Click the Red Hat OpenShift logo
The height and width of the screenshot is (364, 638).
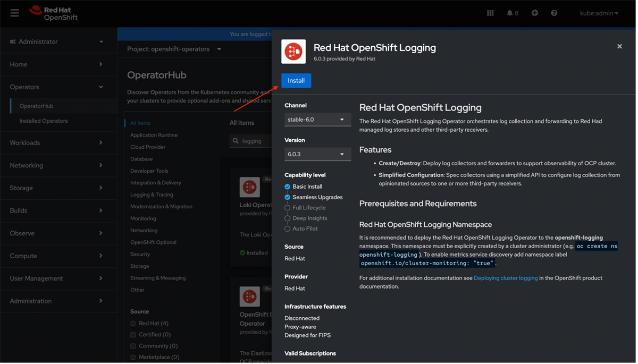point(53,13)
